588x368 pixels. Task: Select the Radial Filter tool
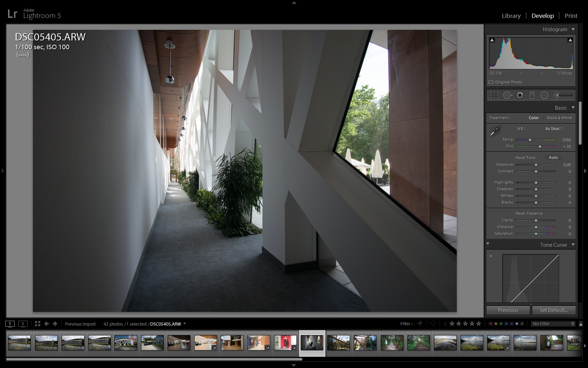tap(544, 95)
